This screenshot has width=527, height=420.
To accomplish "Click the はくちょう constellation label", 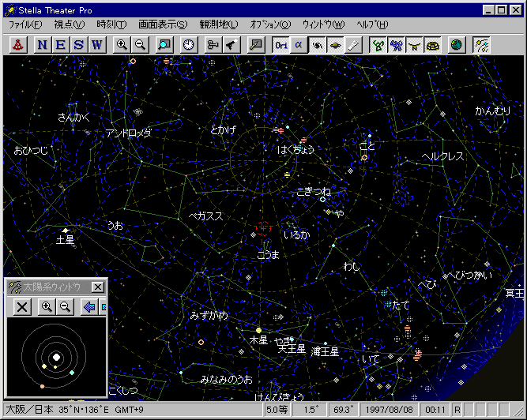I will coord(295,149).
